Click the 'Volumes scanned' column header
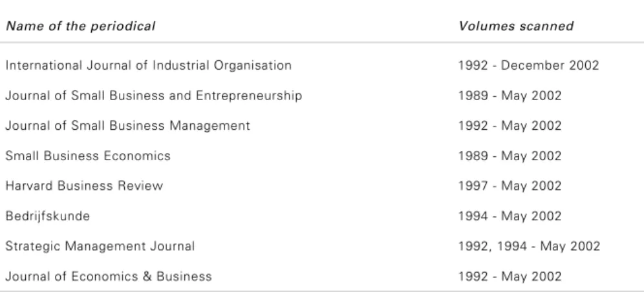This screenshot has height=292, width=644. click(x=516, y=26)
